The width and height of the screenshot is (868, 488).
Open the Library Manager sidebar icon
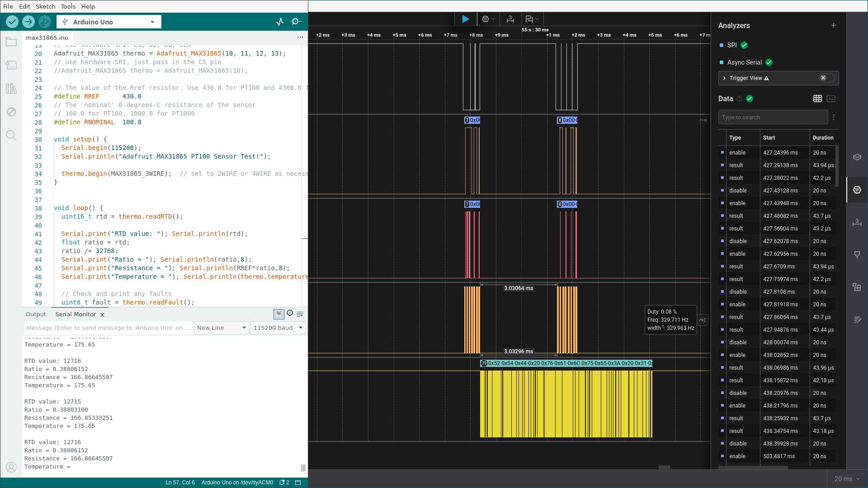point(11,89)
